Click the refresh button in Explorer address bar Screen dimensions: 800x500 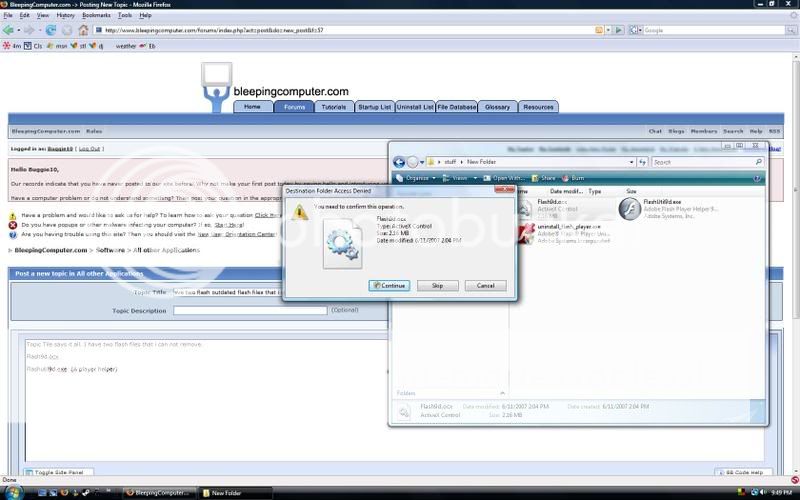pos(642,162)
